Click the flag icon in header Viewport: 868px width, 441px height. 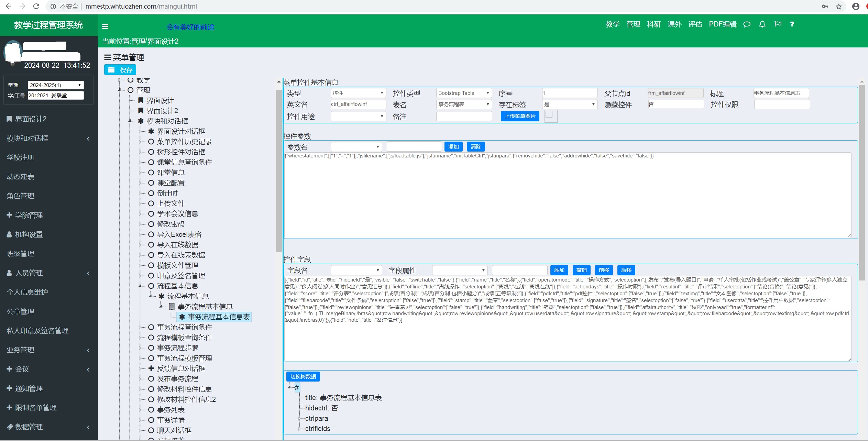778,24
